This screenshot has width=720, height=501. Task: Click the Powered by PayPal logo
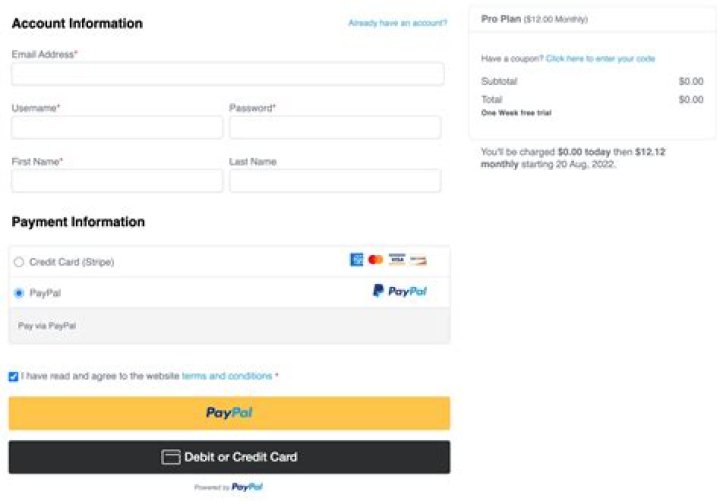pyautogui.click(x=247, y=487)
